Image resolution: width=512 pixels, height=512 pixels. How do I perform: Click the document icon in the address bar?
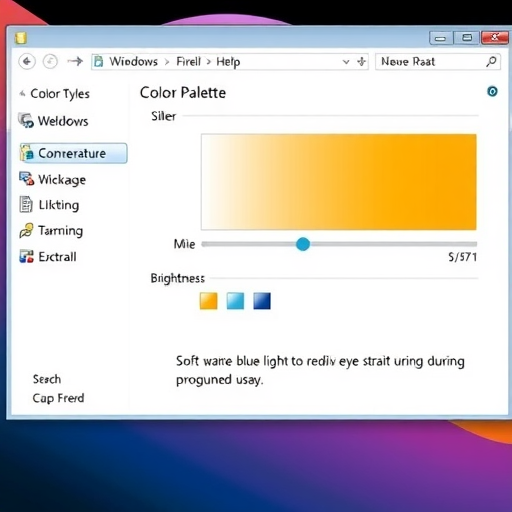(98, 62)
